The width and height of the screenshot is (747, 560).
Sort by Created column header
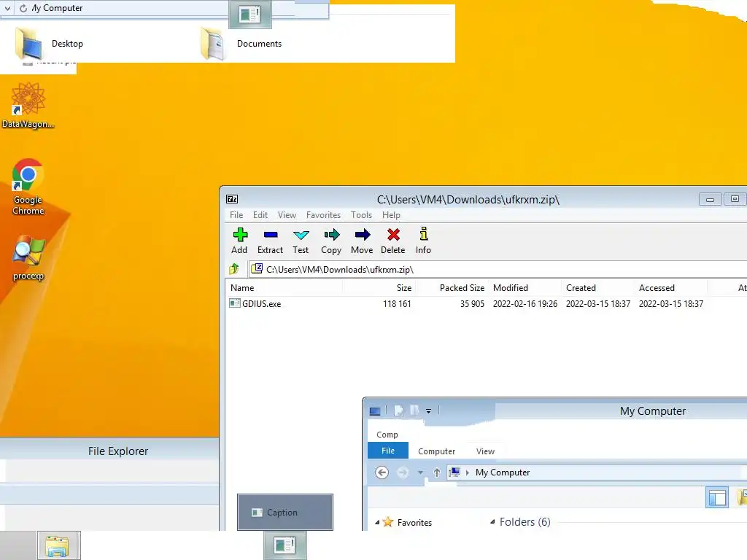(598, 287)
